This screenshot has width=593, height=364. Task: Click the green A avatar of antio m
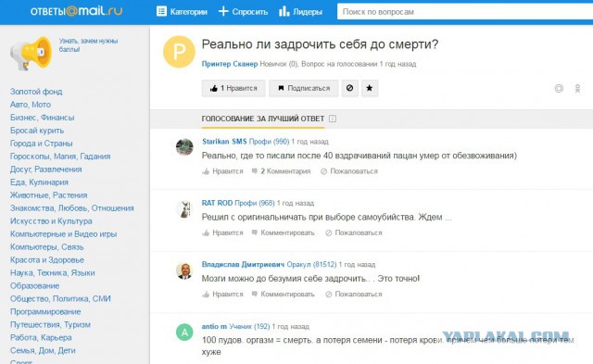click(184, 333)
